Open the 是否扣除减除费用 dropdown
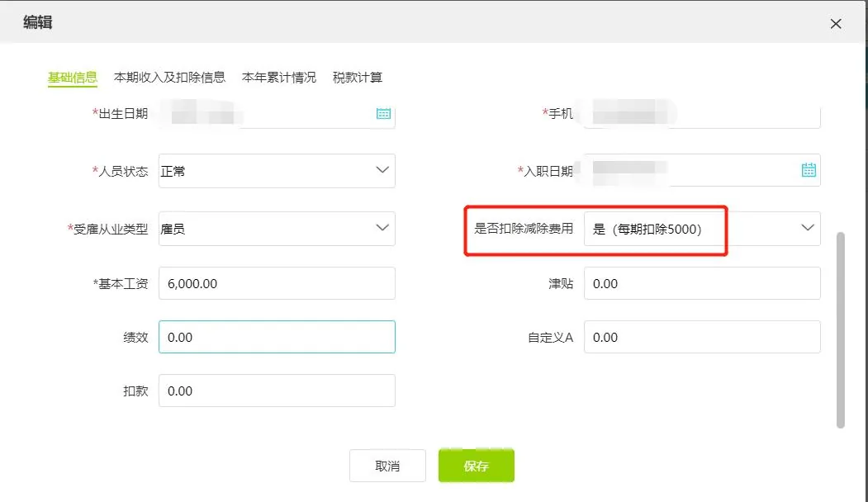The image size is (868, 502). point(702,229)
